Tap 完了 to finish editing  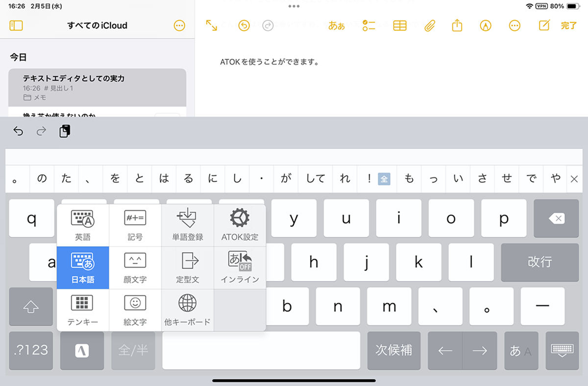tap(569, 26)
